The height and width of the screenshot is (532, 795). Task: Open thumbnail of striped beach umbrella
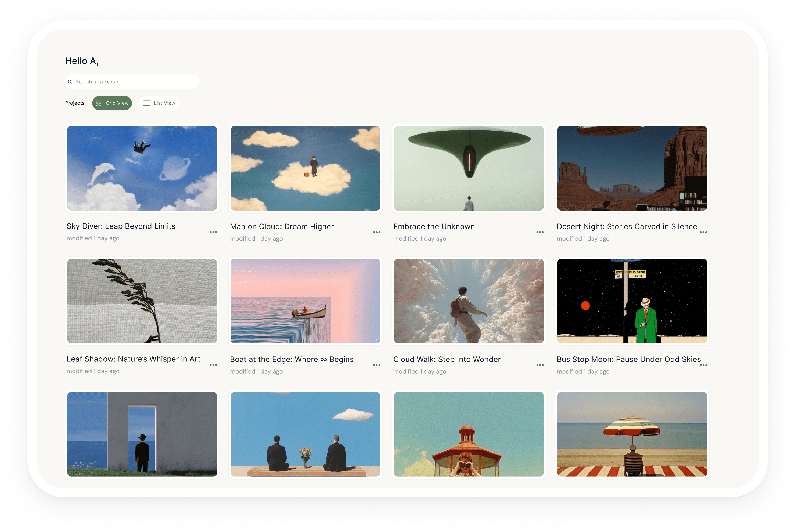point(632,434)
